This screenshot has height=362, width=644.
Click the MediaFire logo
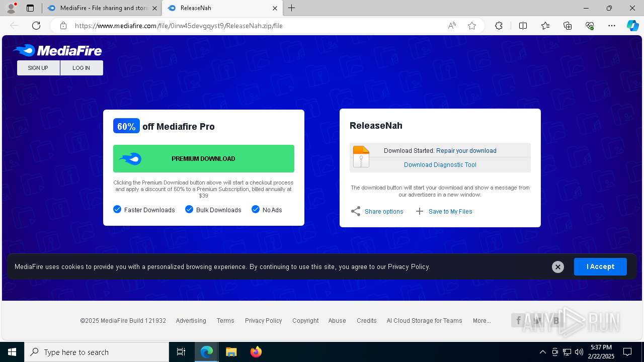(x=57, y=50)
